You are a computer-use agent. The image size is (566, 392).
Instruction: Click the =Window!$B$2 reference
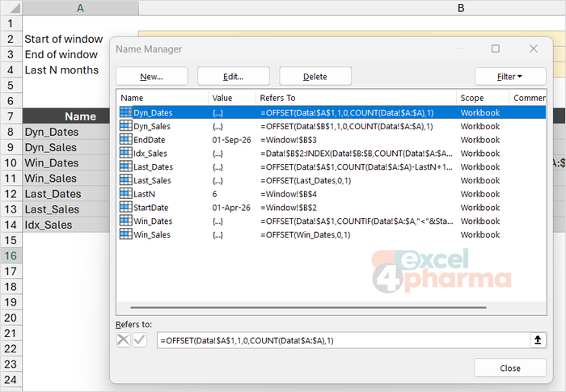pyautogui.click(x=289, y=208)
